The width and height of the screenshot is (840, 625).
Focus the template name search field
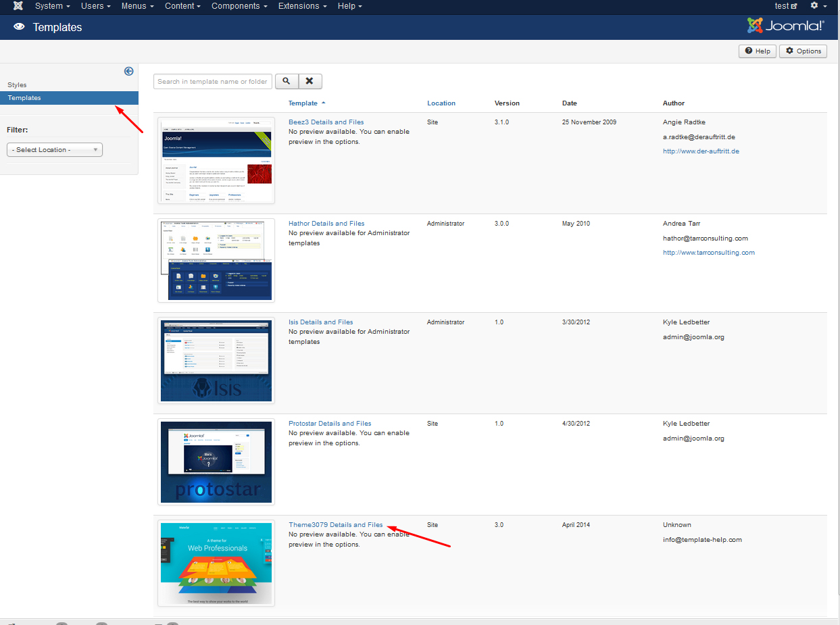(213, 81)
